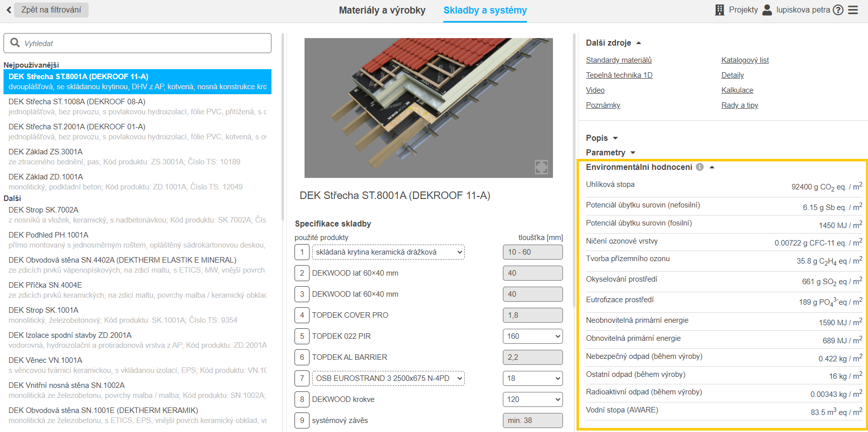
Task: Collapse the Další zdroje section
Action: 613,43
